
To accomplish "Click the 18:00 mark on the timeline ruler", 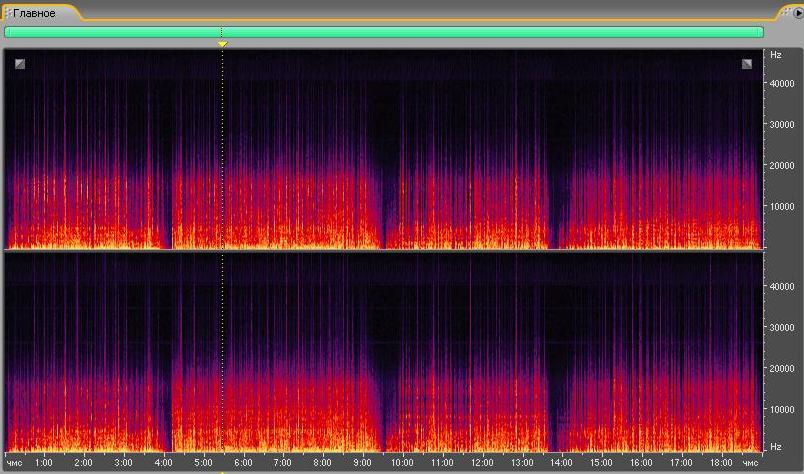I will coord(720,463).
